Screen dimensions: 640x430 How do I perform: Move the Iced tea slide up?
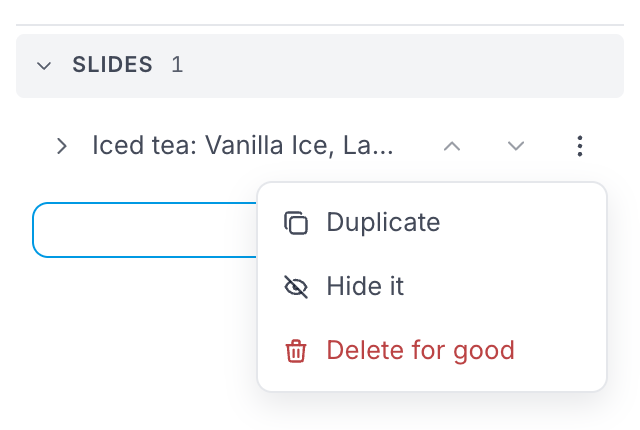point(452,146)
